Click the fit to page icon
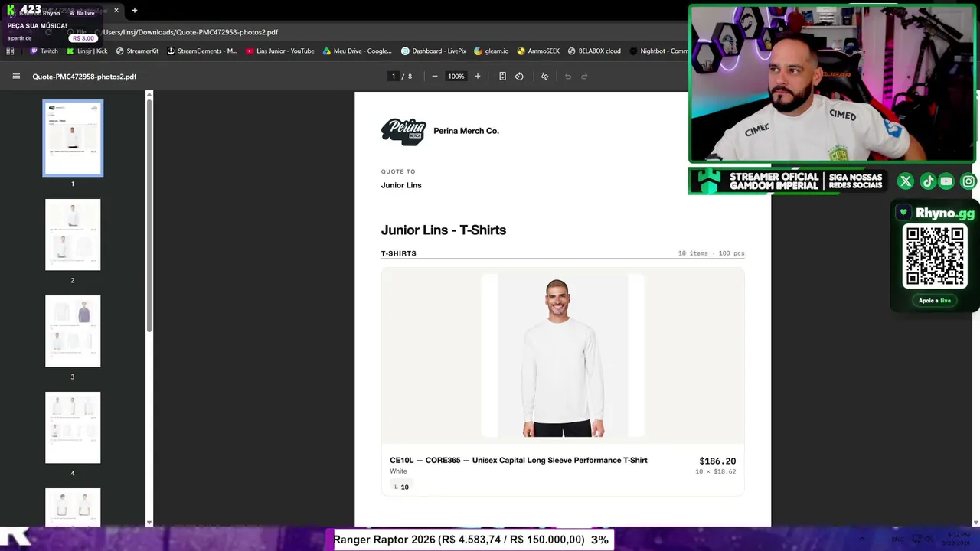980x551 pixels. click(502, 77)
